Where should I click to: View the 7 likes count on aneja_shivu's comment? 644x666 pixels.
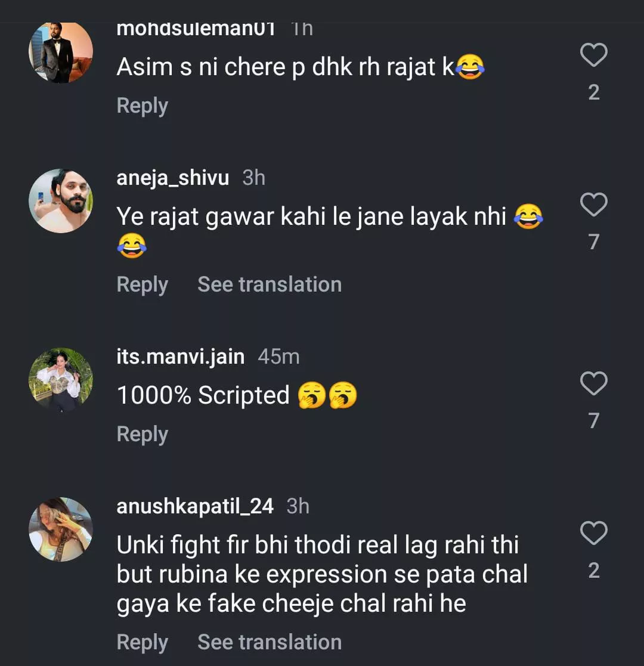(x=593, y=241)
